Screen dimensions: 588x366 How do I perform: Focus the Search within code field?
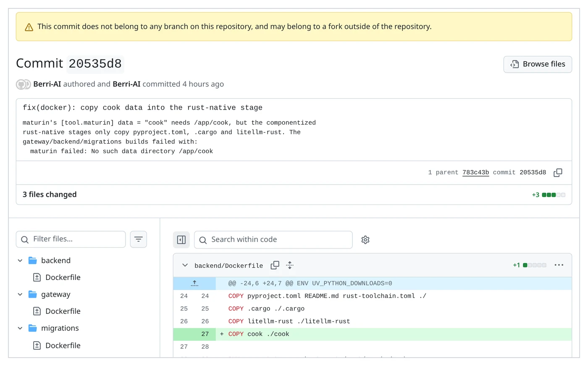coord(273,240)
